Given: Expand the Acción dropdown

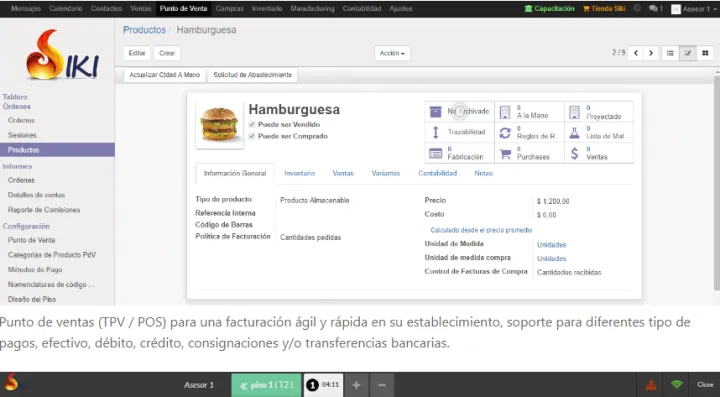Looking at the screenshot, I should 392,53.
